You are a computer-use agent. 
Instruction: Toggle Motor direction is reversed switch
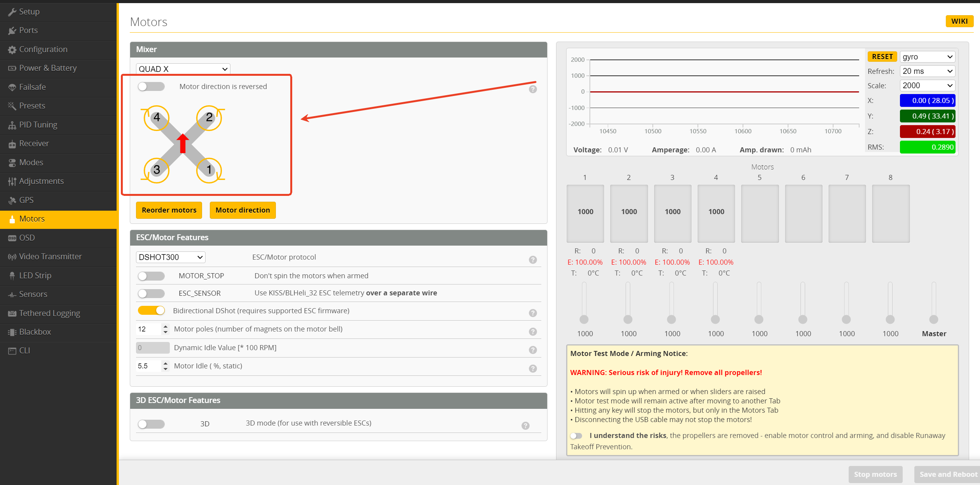(151, 86)
